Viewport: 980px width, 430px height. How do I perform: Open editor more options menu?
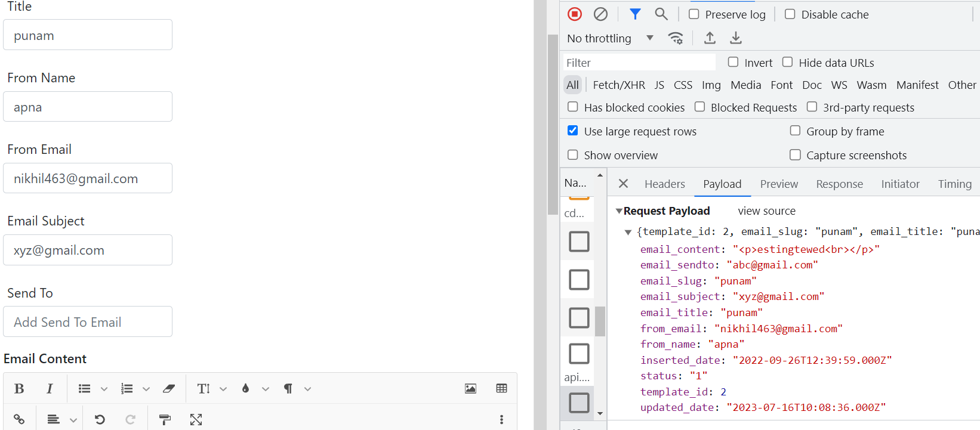pos(501,420)
